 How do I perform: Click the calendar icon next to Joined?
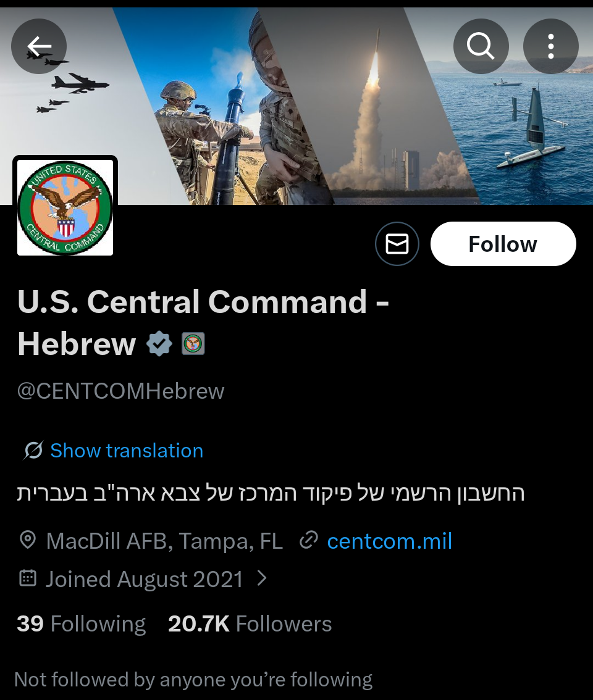coord(28,578)
